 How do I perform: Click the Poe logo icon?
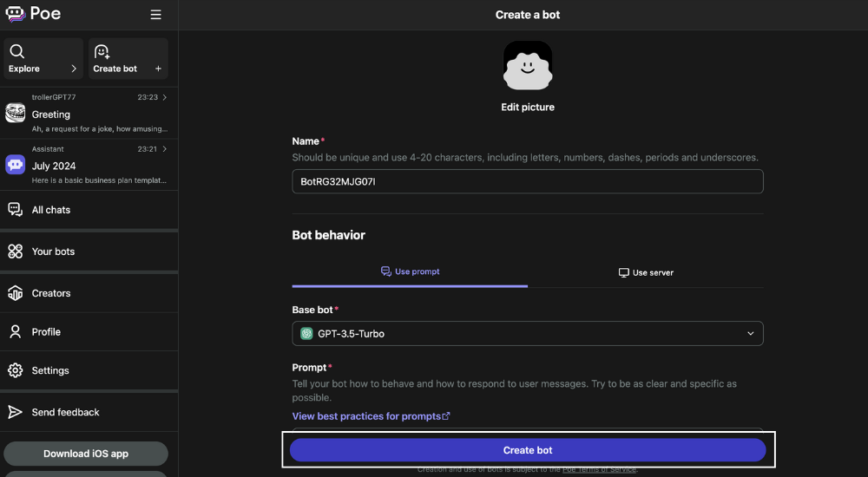tap(16, 14)
